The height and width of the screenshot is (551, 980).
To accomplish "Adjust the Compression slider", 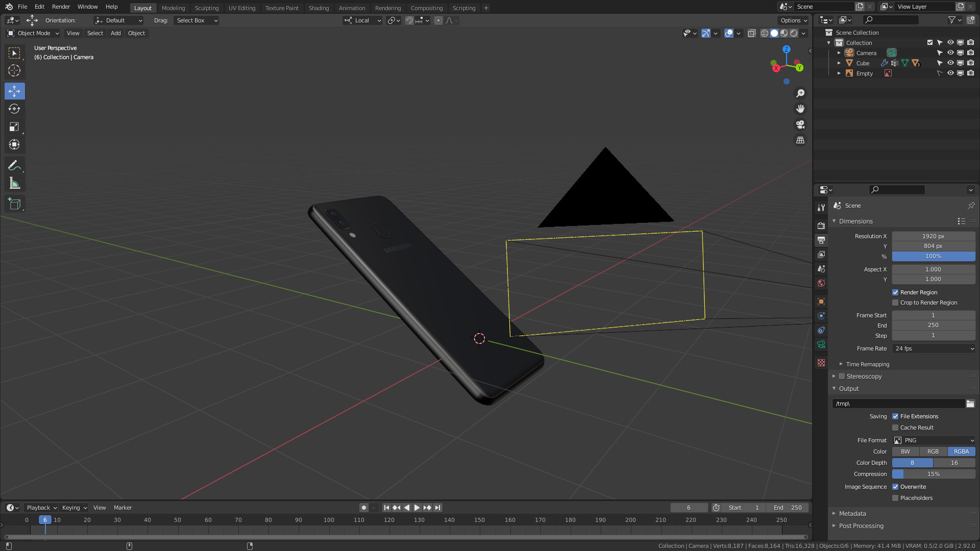I will point(934,474).
